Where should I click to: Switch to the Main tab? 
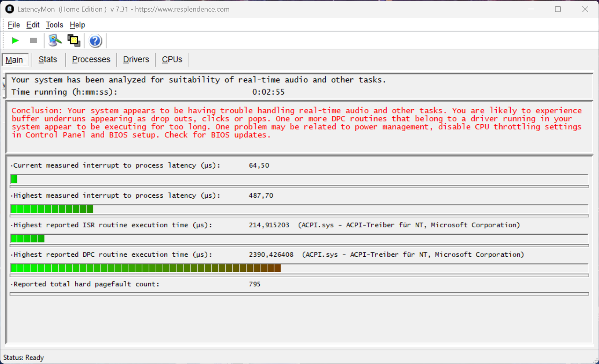click(x=15, y=60)
